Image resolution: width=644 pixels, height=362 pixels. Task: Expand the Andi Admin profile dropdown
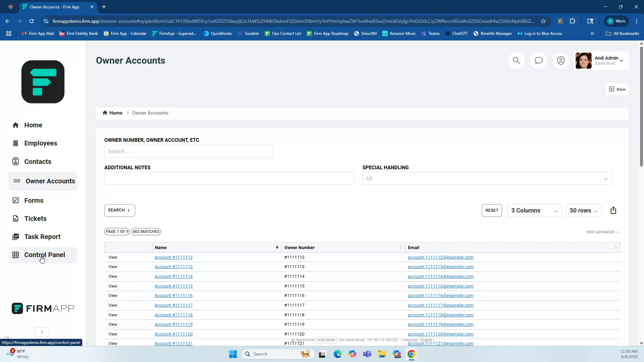tap(621, 61)
